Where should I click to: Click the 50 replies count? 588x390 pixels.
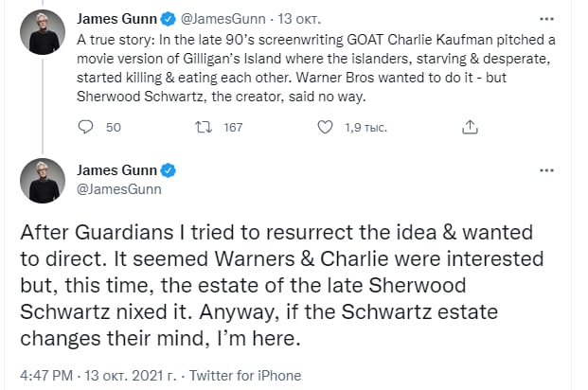click(x=113, y=128)
